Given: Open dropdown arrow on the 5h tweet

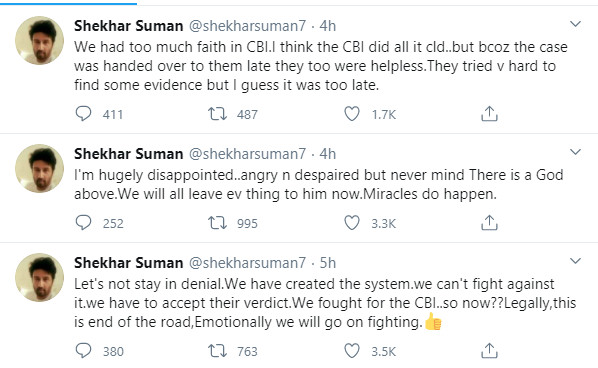Looking at the screenshot, I should pos(575,261).
